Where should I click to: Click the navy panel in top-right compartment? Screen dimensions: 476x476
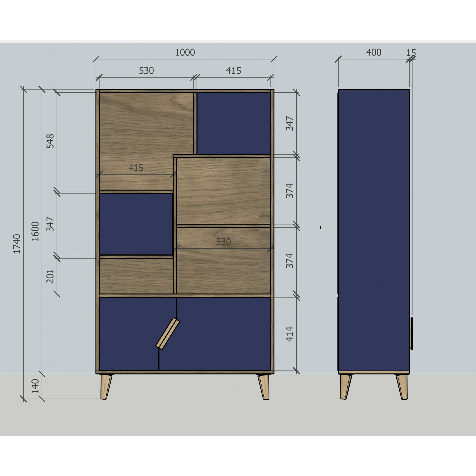point(233,123)
